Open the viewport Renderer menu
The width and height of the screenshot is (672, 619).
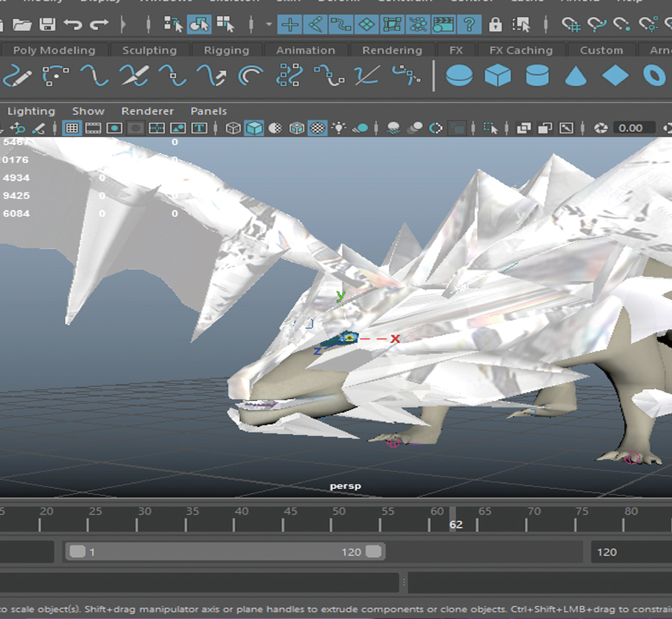[x=148, y=111]
